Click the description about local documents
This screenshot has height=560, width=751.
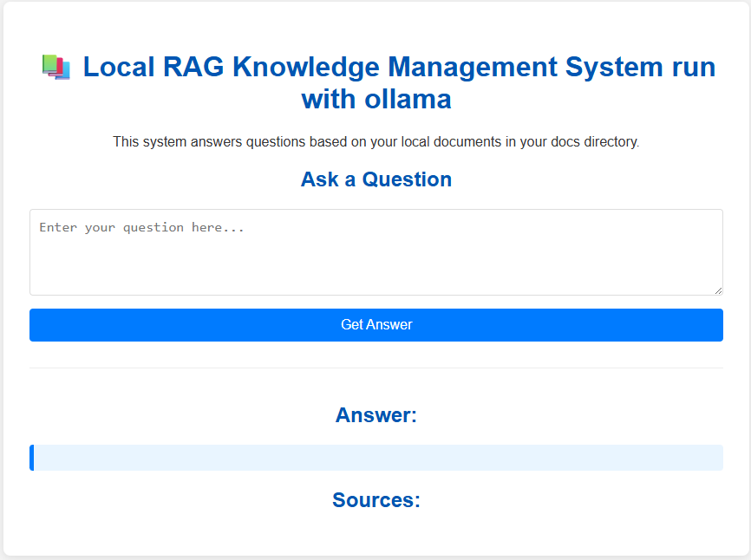[376, 141]
